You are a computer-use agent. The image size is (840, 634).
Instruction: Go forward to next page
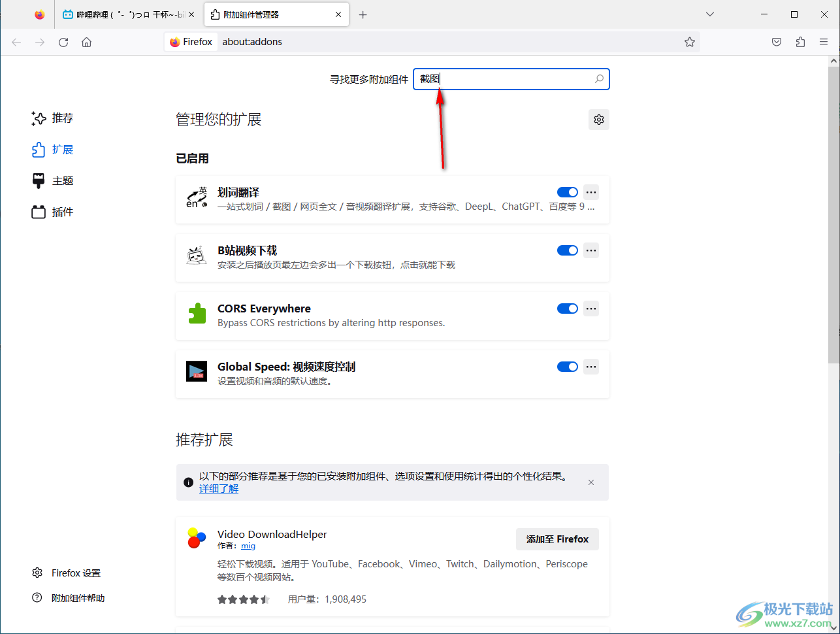[40, 42]
